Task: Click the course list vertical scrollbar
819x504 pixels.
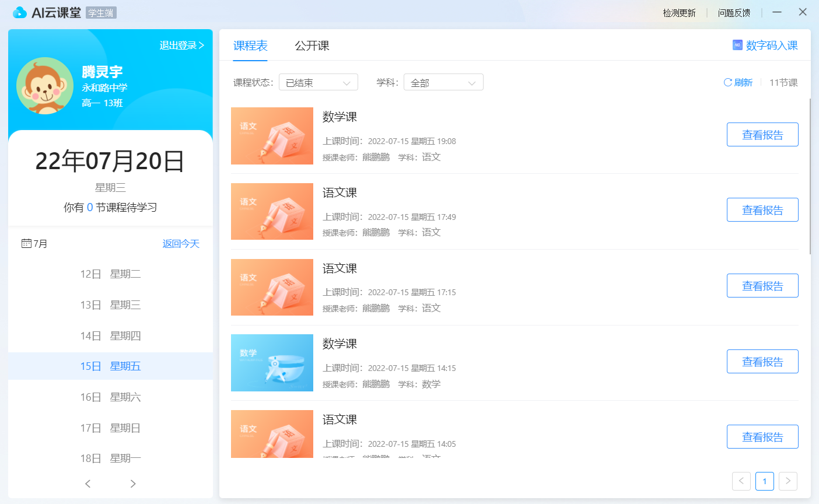Action: (x=810, y=176)
